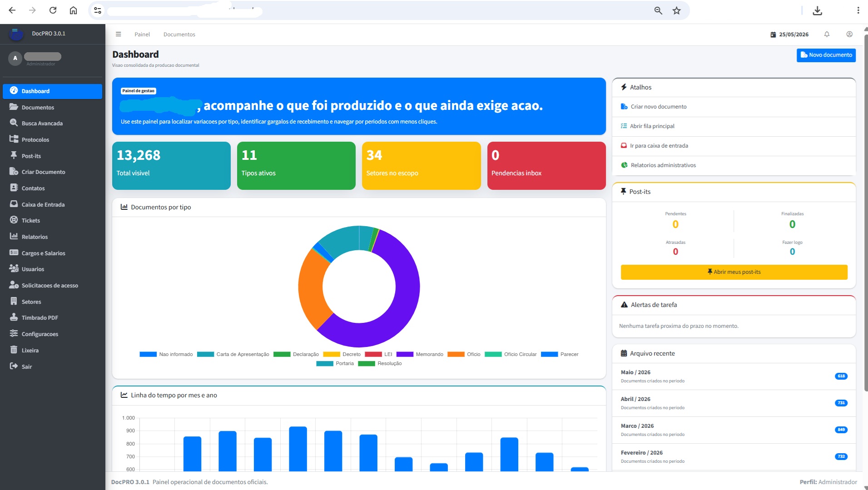This screenshot has width=868, height=490.
Task: Click the orange Oficio donut segment
Action: tap(311, 288)
